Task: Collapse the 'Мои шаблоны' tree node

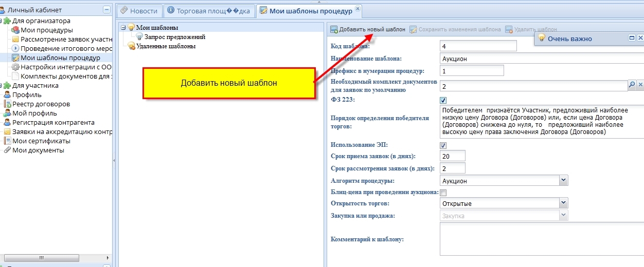Action: [123, 28]
